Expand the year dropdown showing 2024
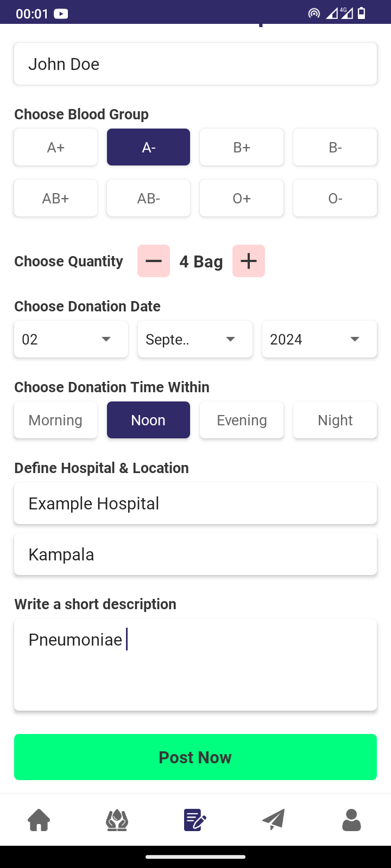The height and width of the screenshot is (868, 391). pos(319,339)
